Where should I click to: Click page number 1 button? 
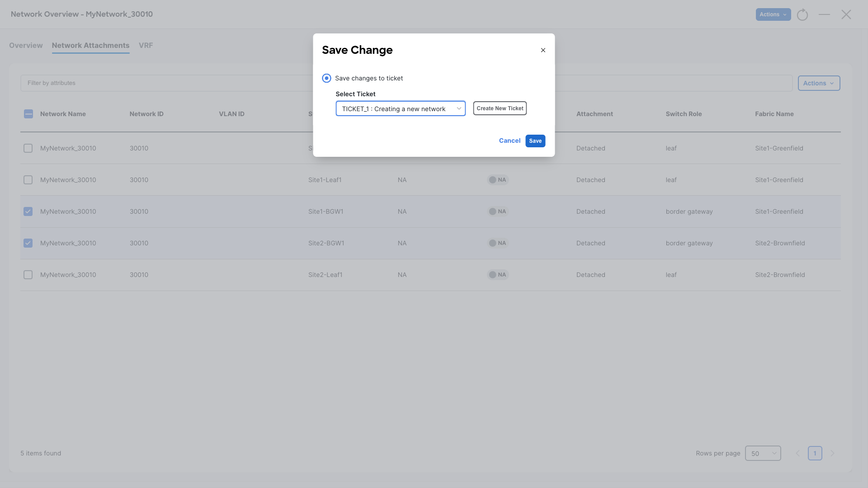coord(815,453)
